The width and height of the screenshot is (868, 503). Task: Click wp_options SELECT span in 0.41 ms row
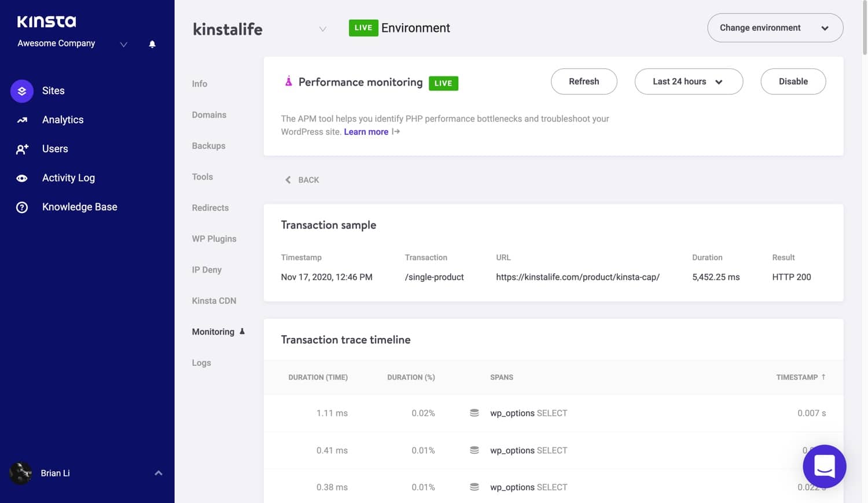pyautogui.click(x=528, y=450)
